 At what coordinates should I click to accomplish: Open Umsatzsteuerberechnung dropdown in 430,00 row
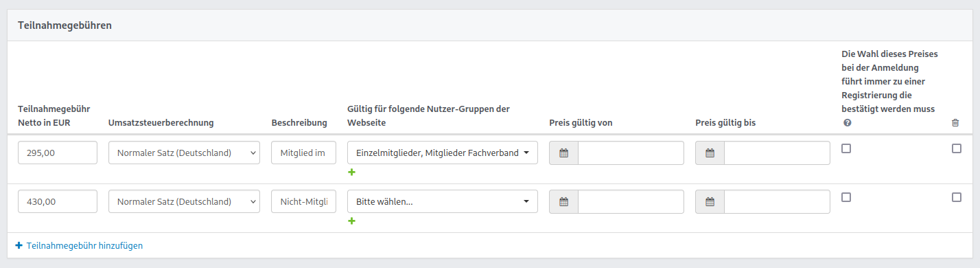[184, 201]
